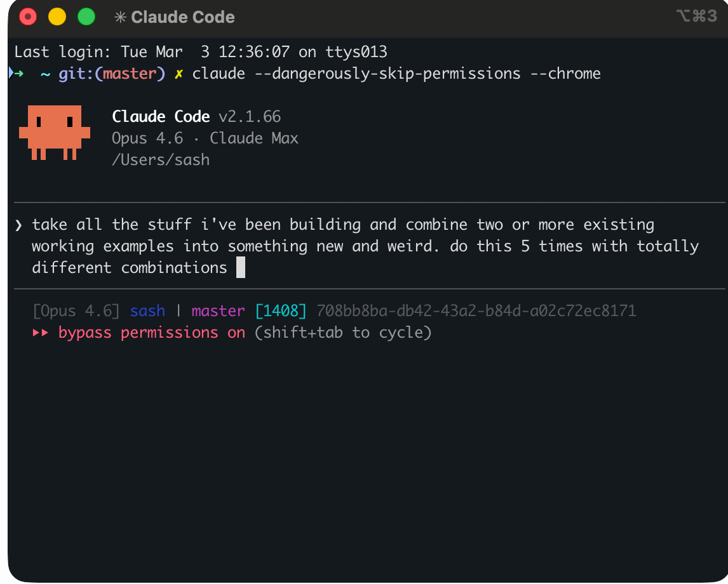This screenshot has height=584, width=728.
Task: Click into the prompt input at text cursor
Action: pos(240,268)
